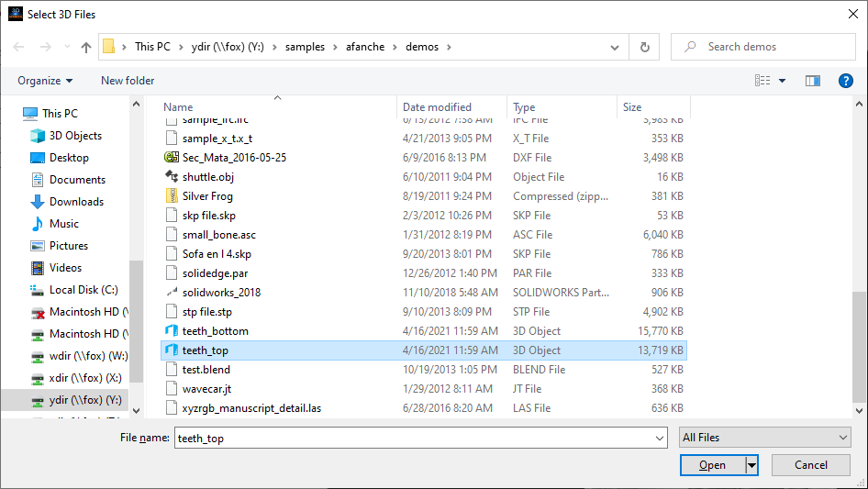Click the Back navigation arrow

17,47
